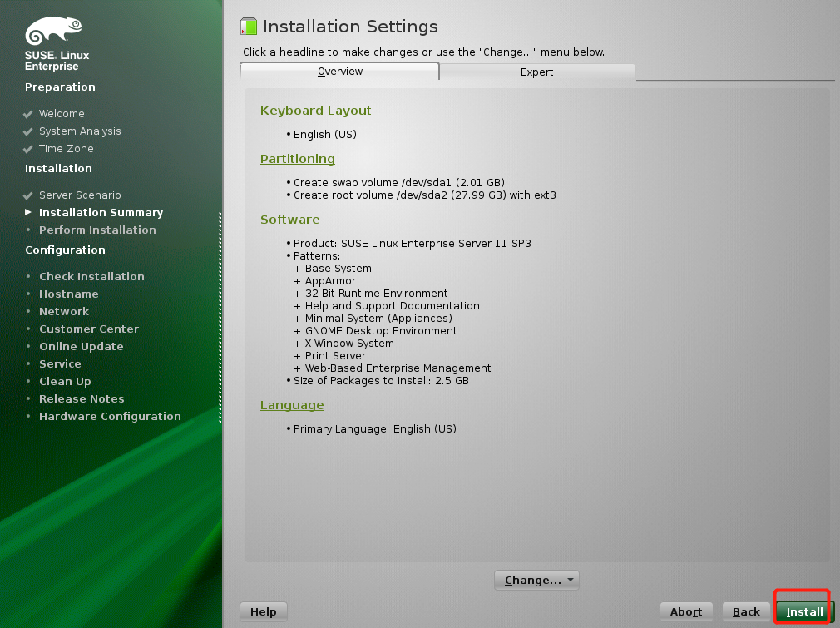Click the Help button
The image size is (840, 628).
[263, 611]
